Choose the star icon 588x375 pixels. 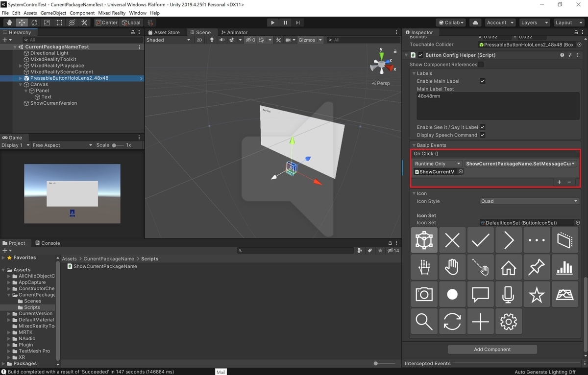click(537, 294)
